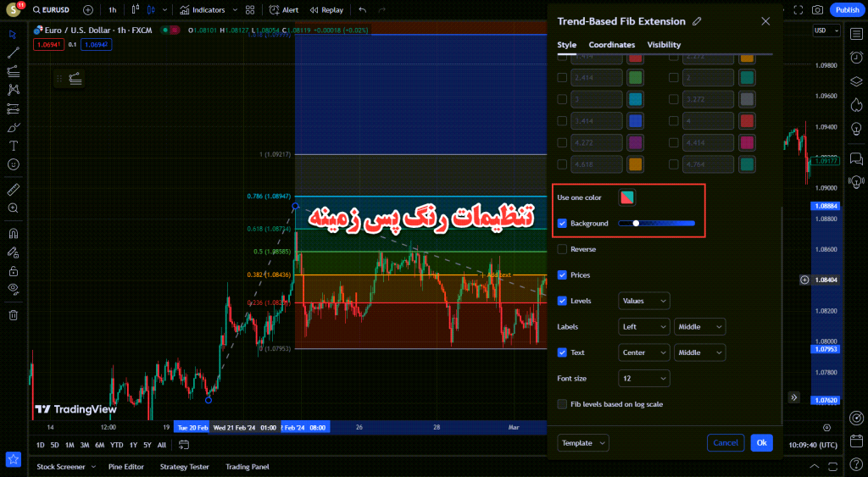Image resolution: width=868 pixels, height=477 pixels.
Task: Open the Indicators dropdown arrow
Action: pyautogui.click(x=235, y=10)
